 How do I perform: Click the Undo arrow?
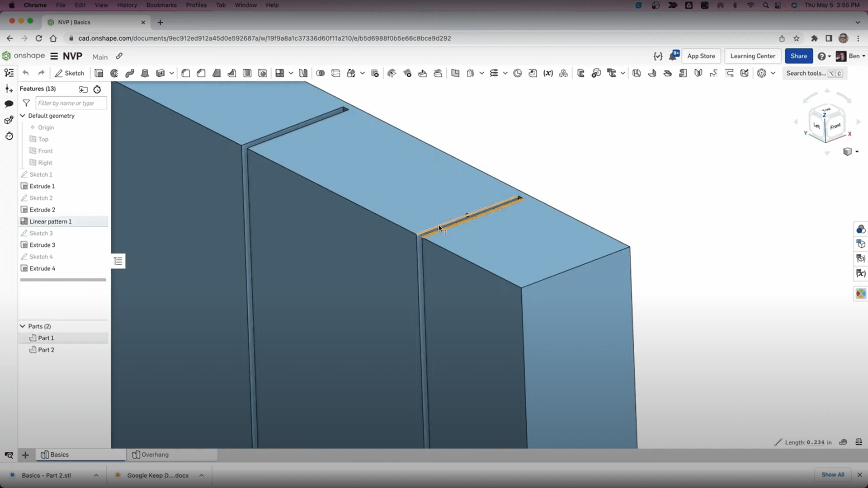coord(26,73)
